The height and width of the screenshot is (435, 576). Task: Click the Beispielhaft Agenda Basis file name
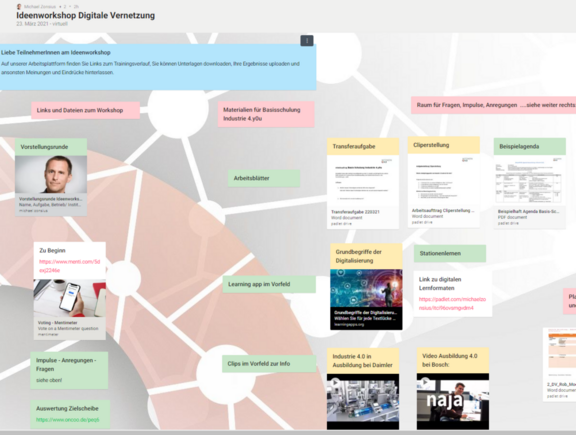(x=529, y=212)
